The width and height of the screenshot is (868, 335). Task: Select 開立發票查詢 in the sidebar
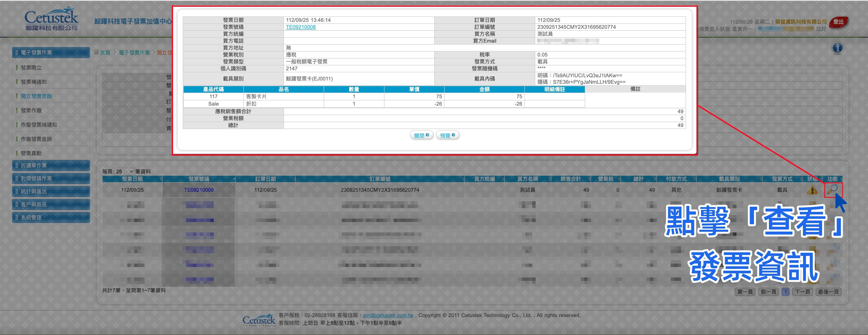pyautogui.click(x=36, y=96)
